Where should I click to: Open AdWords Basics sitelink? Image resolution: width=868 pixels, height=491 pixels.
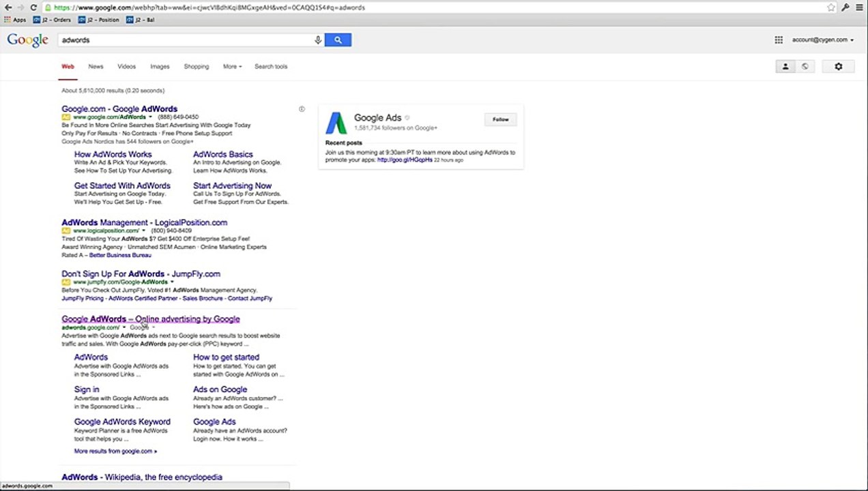(222, 155)
